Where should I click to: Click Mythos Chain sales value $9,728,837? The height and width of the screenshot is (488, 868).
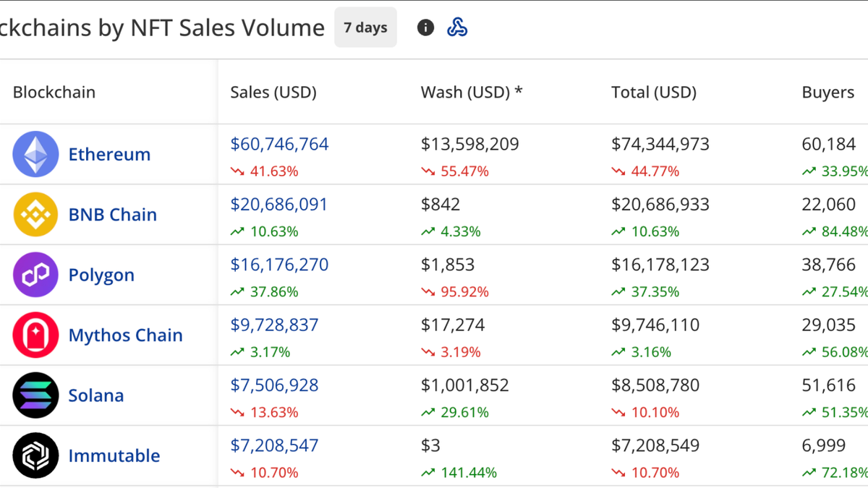coord(274,325)
